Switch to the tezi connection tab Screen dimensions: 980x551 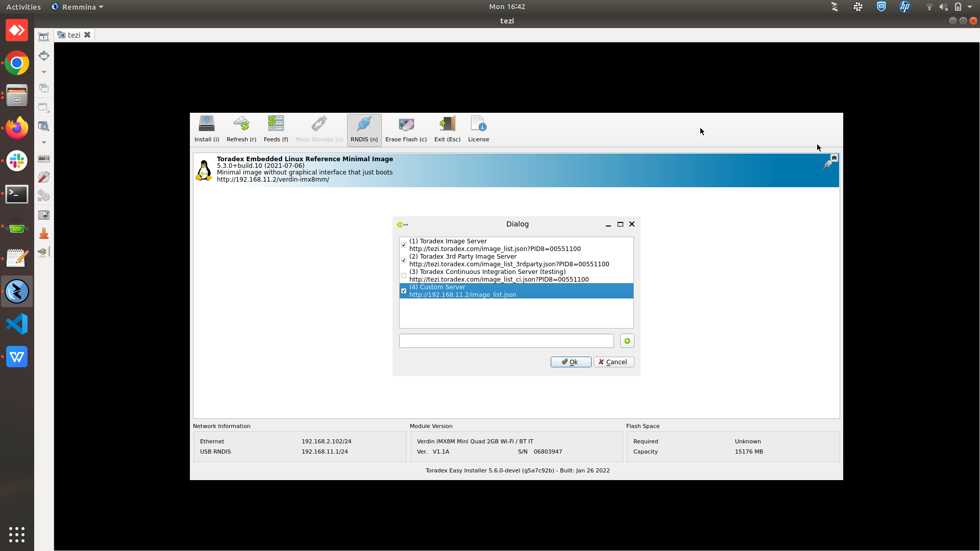tap(74, 35)
